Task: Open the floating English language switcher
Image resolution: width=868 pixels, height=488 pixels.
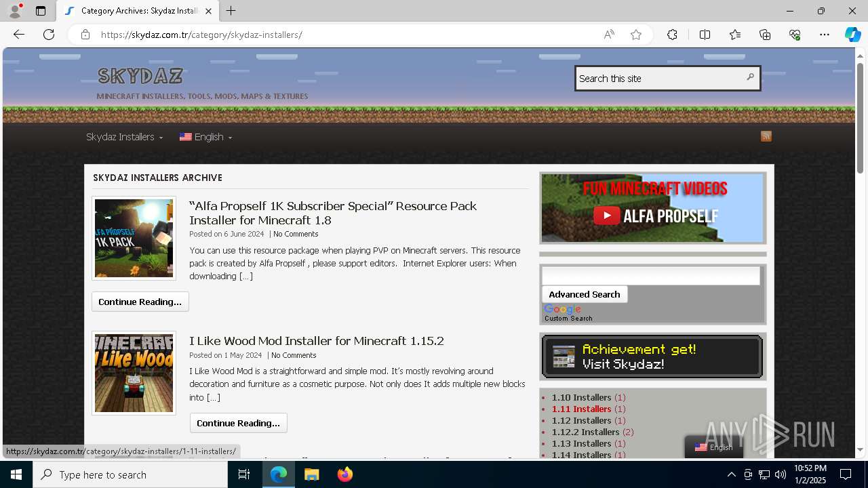Action: pos(713,447)
